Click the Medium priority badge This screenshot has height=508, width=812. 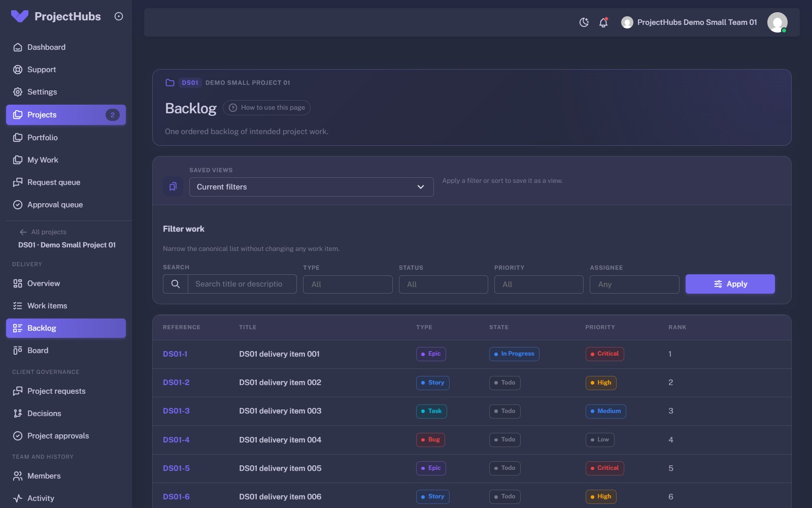[x=605, y=411]
